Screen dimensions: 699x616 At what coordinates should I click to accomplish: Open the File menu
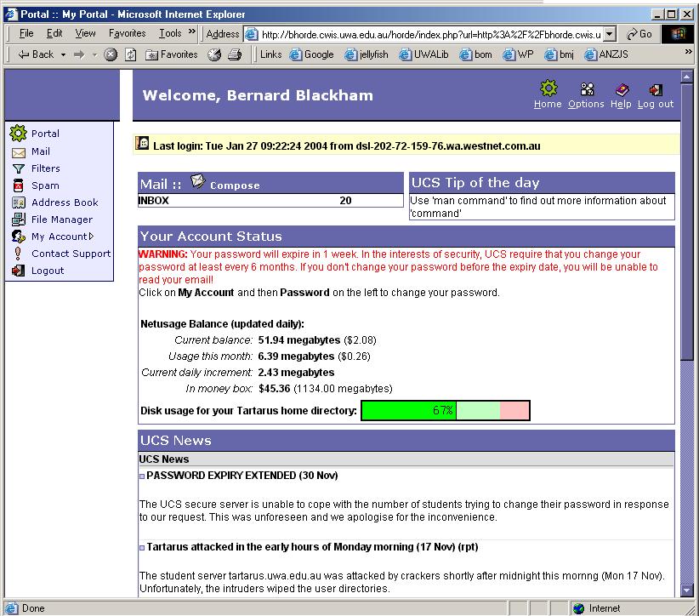26,33
